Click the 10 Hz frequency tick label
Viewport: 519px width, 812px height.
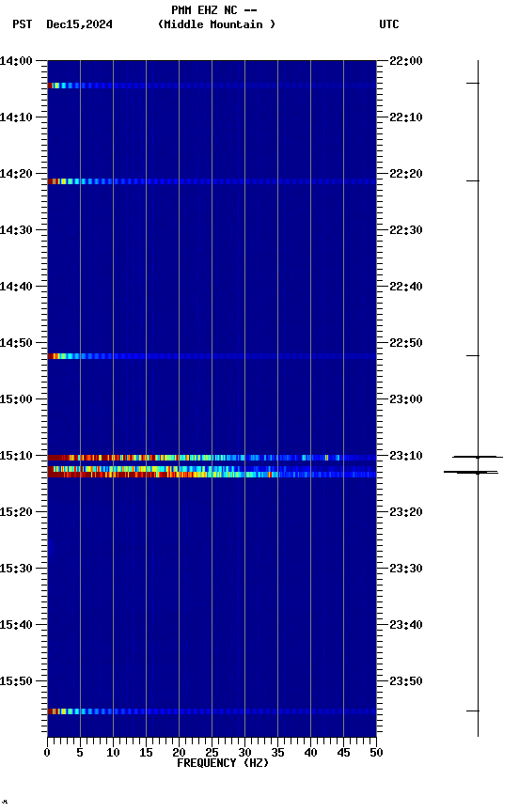point(113,753)
